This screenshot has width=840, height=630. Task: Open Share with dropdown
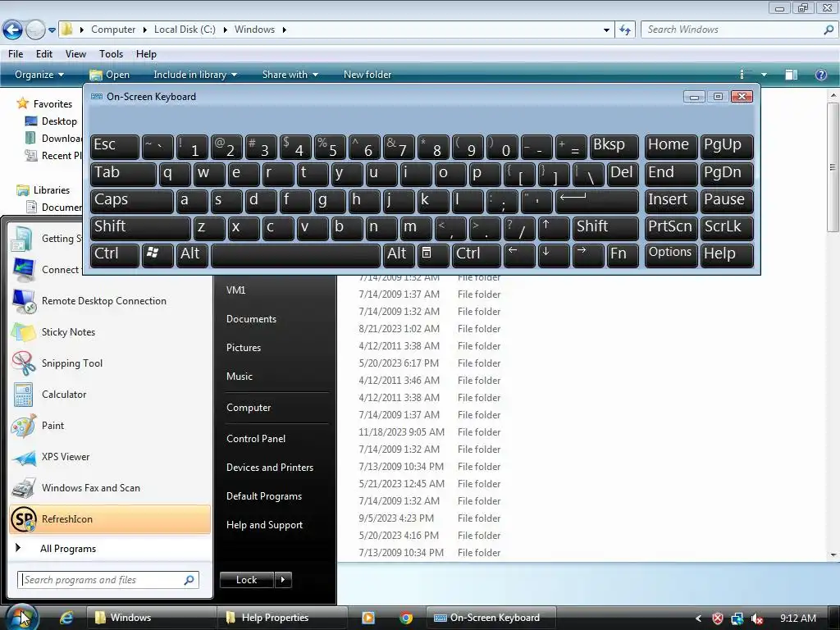[290, 75]
